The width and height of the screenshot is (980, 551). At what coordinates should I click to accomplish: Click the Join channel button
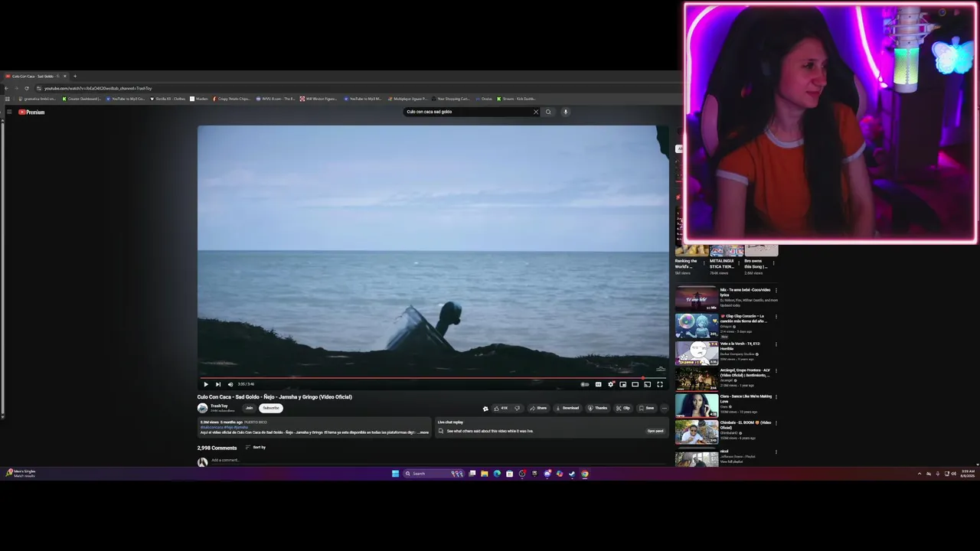point(249,408)
